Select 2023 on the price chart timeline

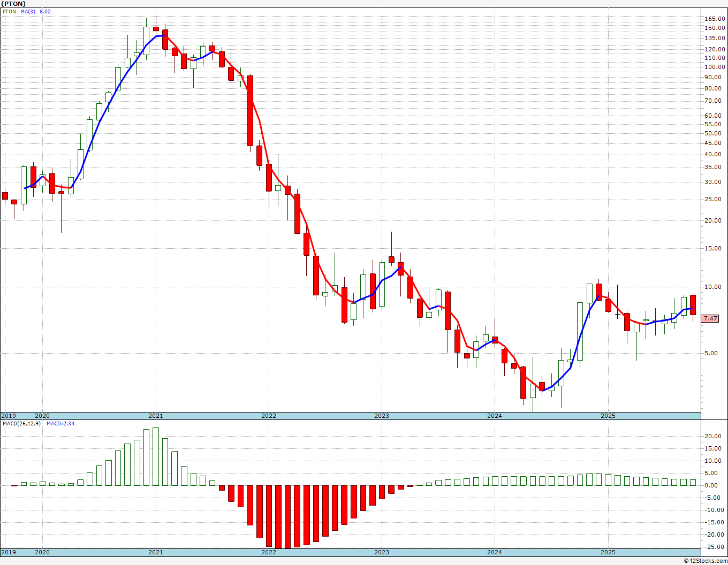382,416
